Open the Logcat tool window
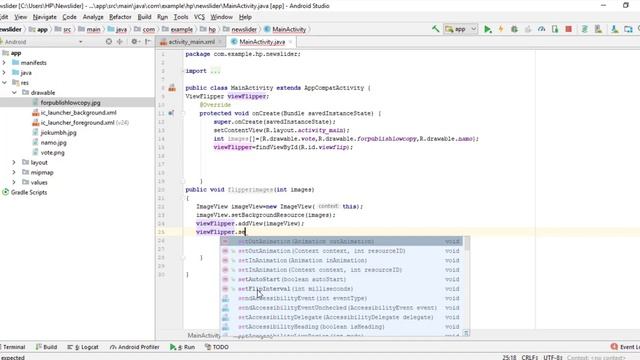The width and height of the screenshot is (640, 360). (83, 347)
